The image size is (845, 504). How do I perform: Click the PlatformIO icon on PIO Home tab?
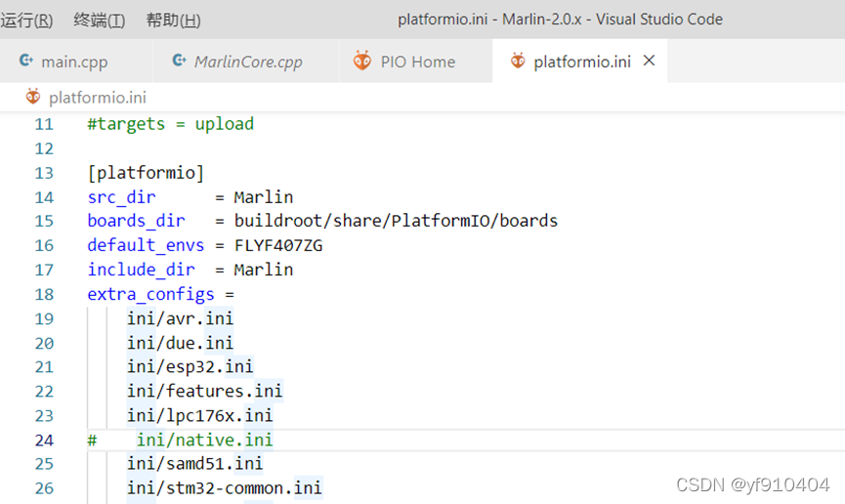point(362,61)
